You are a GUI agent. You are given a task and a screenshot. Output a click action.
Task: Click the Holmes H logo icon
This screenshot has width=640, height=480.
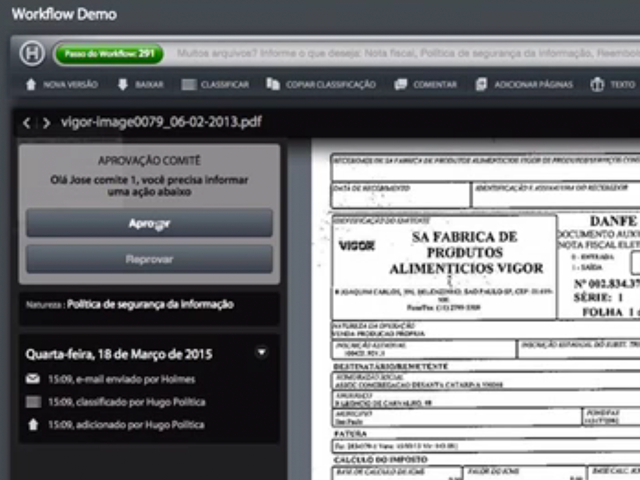32,53
